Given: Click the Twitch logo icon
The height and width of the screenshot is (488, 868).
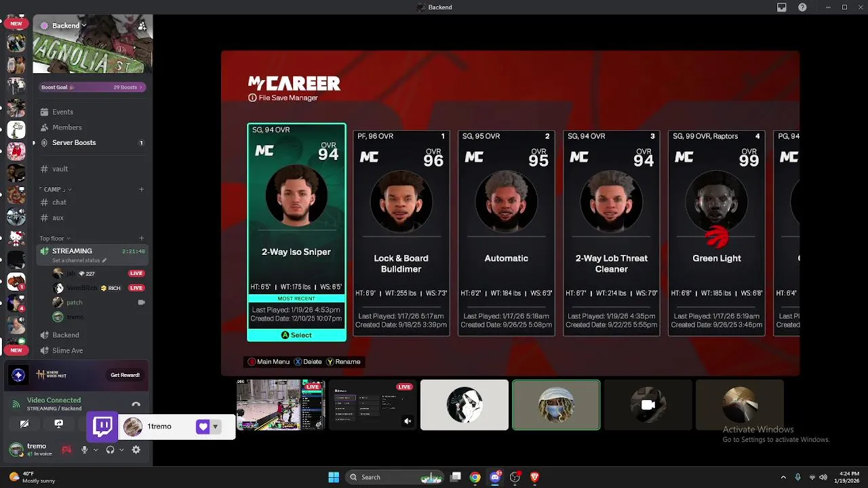Looking at the screenshot, I should (x=103, y=426).
